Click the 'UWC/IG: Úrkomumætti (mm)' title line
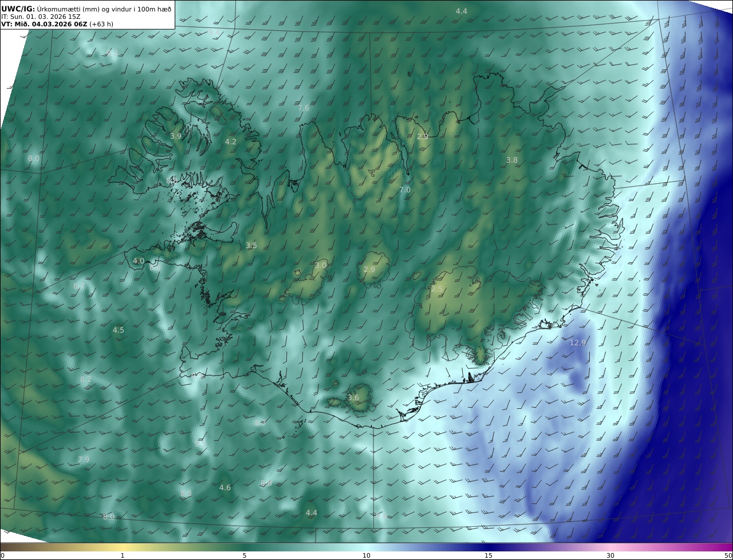This screenshot has width=733, height=560. [x=86, y=9]
